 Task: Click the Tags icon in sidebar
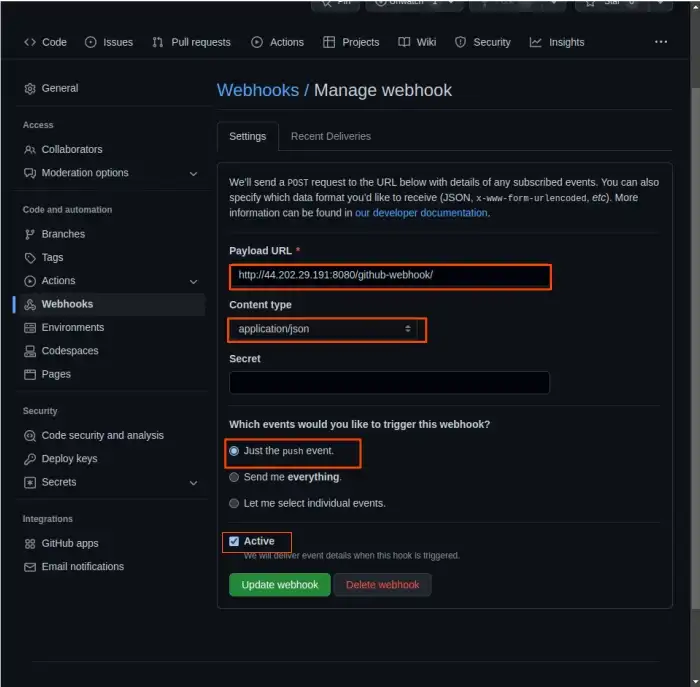pyautogui.click(x=30, y=258)
